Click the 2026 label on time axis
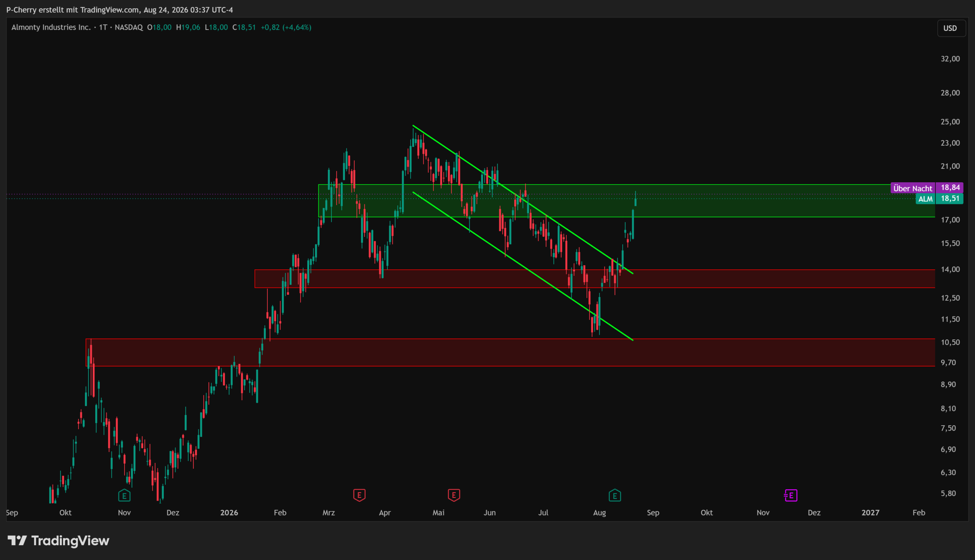The width and height of the screenshot is (975, 560). pyautogui.click(x=229, y=512)
